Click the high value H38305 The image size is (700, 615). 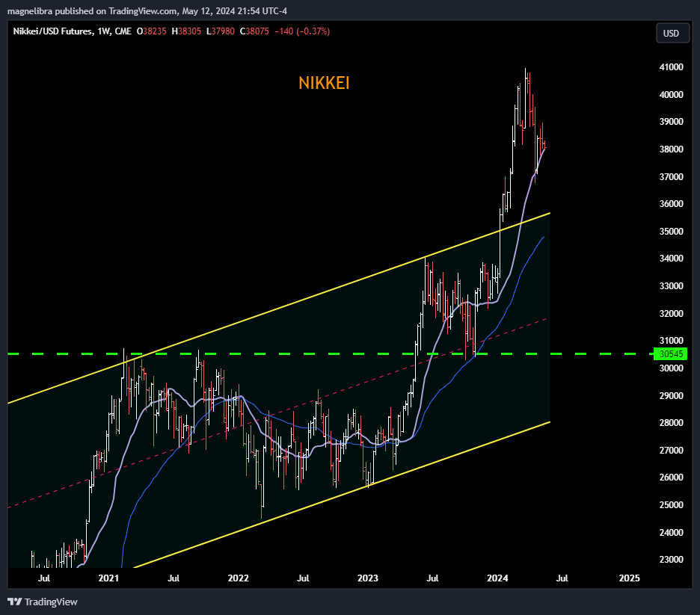point(187,31)
